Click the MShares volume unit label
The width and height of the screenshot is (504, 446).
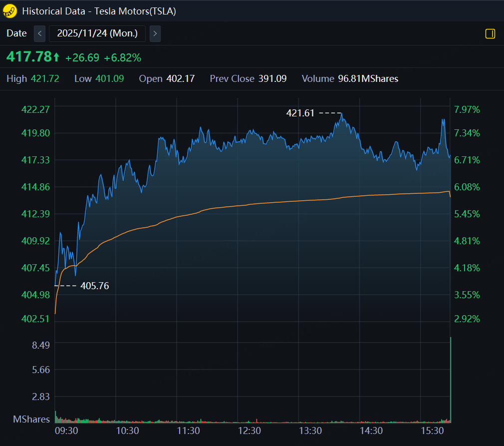31,420
